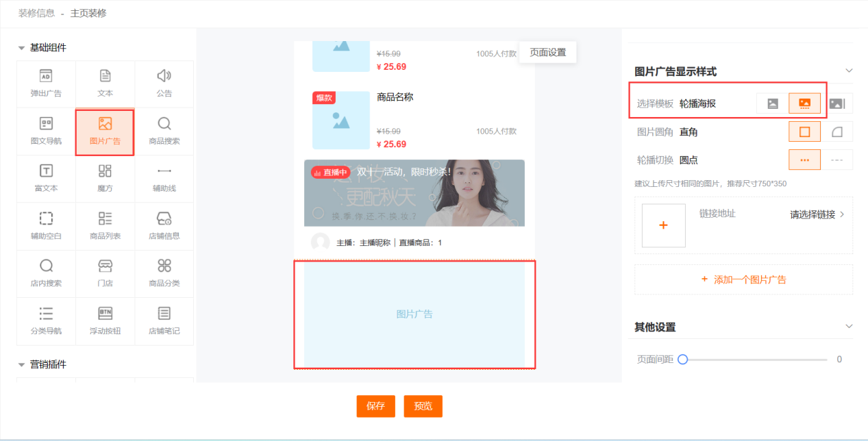868x441 pixels.
Task: Switch carousel indicator to dashed line style
Action: point(837,160)
